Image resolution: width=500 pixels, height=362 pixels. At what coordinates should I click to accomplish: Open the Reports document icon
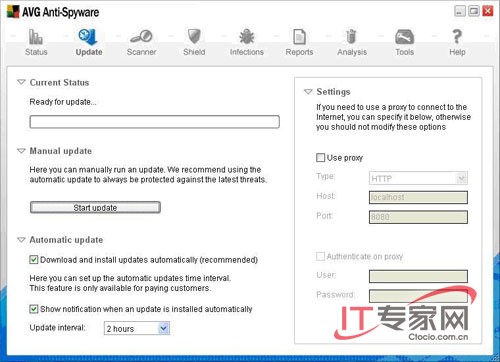(x=299, y=37)
